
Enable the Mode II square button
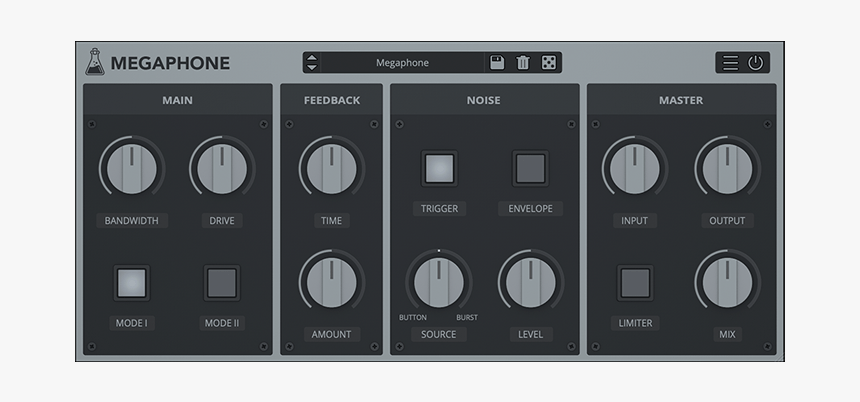tap(222, 283)
